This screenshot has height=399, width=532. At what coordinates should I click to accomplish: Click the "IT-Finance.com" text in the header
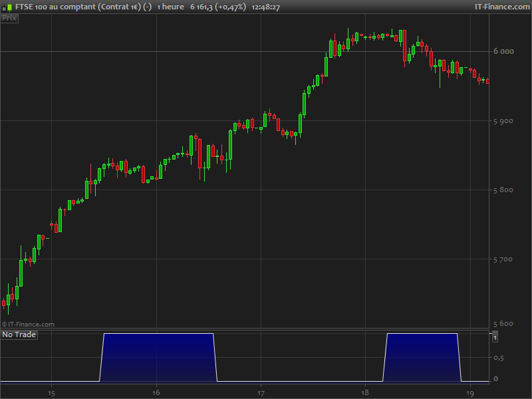click(x=502, y=7)
